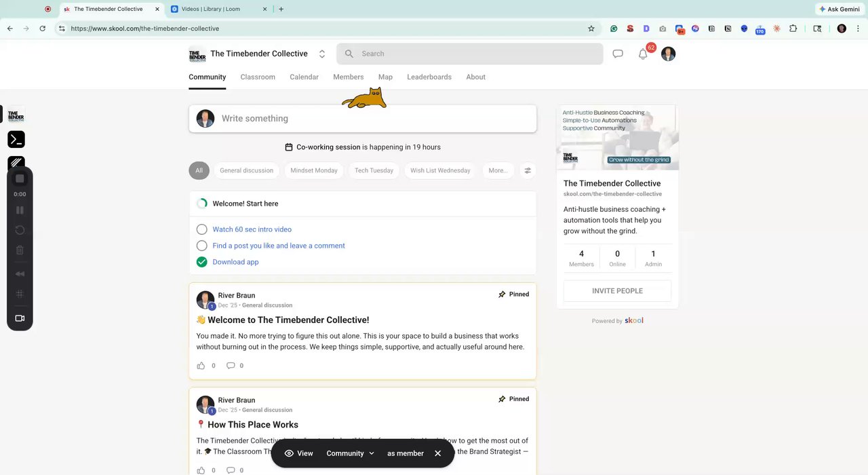This screenshot has width=868, height=475.
Task: Click the Ask Gemini button
Action: coord(839,9)
